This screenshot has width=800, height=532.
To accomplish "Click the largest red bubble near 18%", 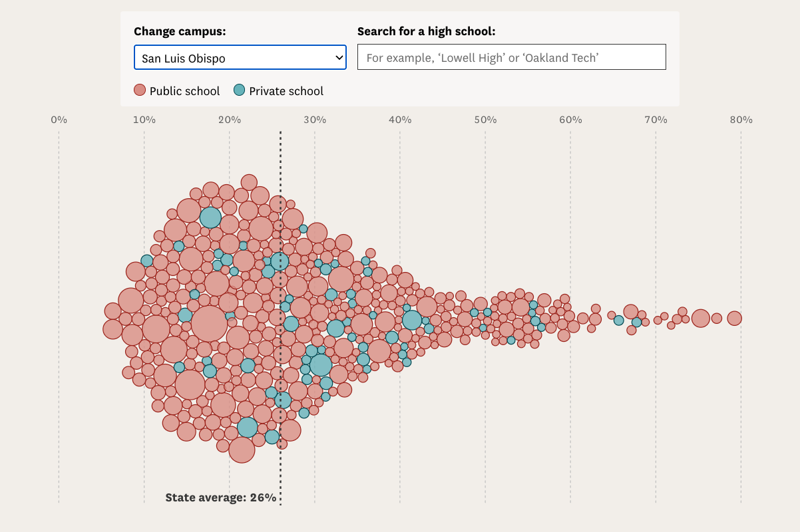I will [209, 324].
